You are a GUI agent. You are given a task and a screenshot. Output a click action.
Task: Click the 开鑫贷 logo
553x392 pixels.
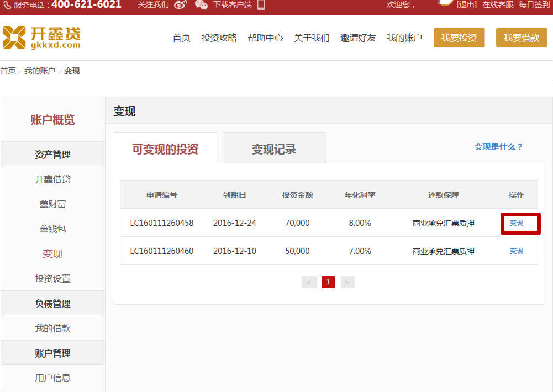point(41,38)
